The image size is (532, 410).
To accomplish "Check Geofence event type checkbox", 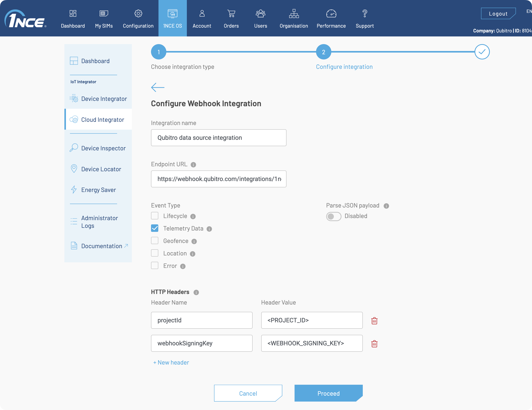I will point(155,240).
